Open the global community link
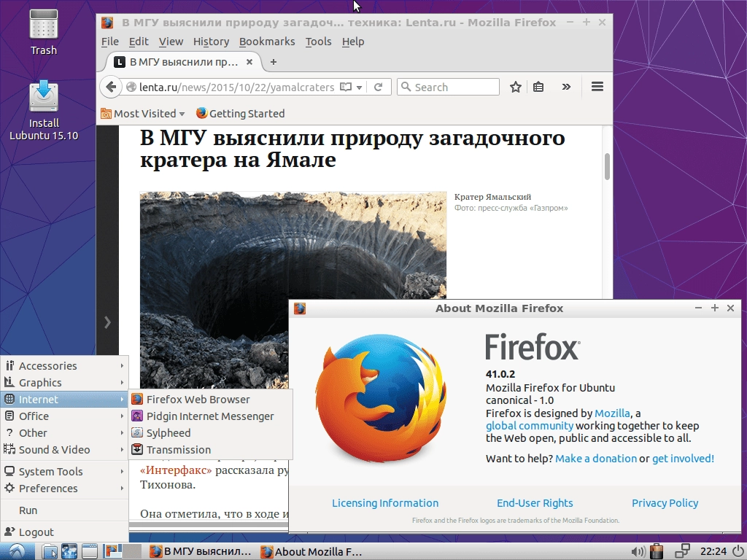 pyautogui.click(x=530, y=425)
